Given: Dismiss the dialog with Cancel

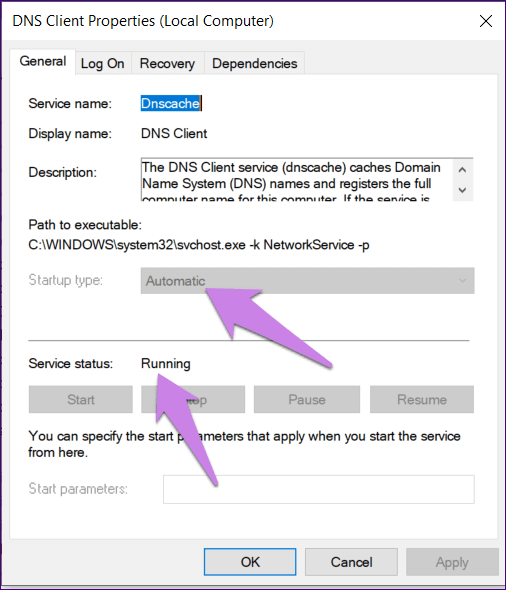Looking at the screenshot, I should pyautogui.click(x=351, y=562).
